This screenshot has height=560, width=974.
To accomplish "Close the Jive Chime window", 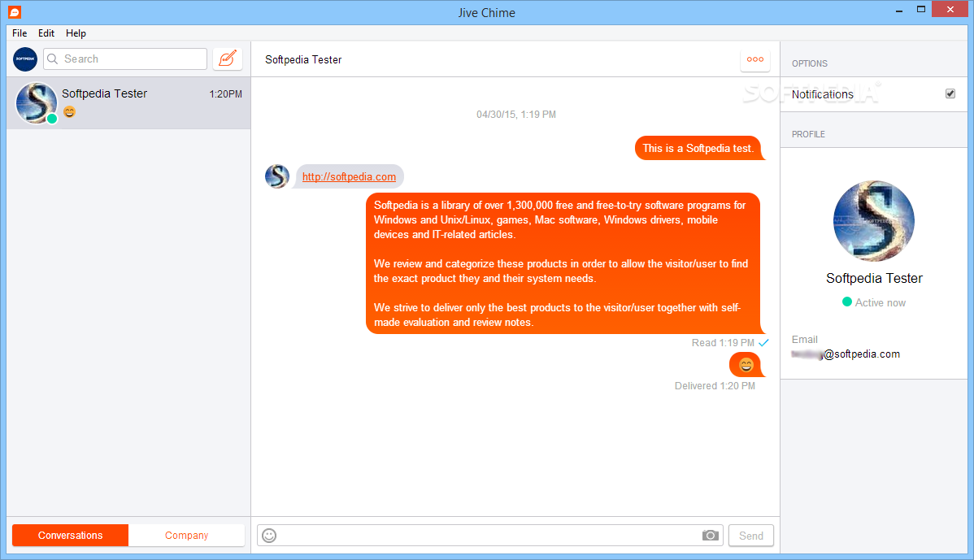I will (950, 9).
